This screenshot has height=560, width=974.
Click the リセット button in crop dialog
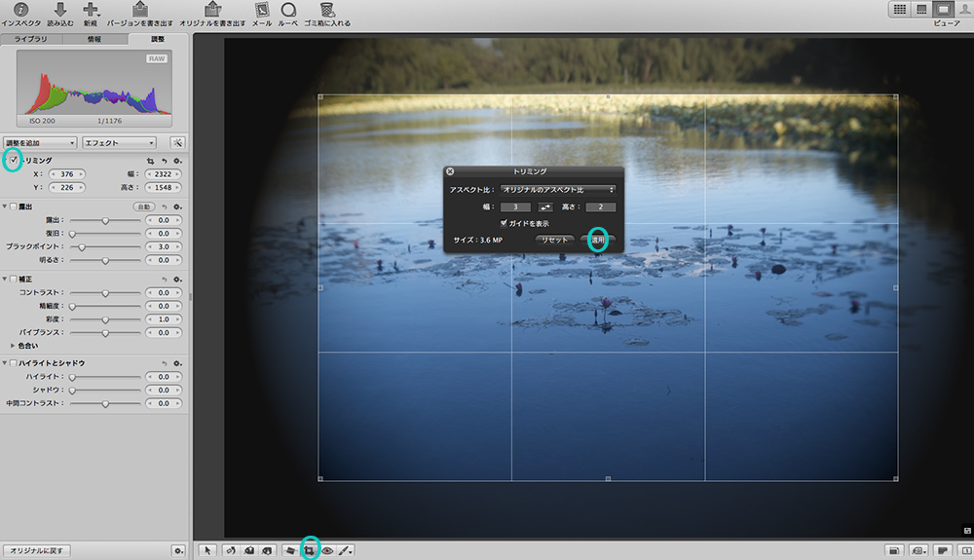[553, 239]
